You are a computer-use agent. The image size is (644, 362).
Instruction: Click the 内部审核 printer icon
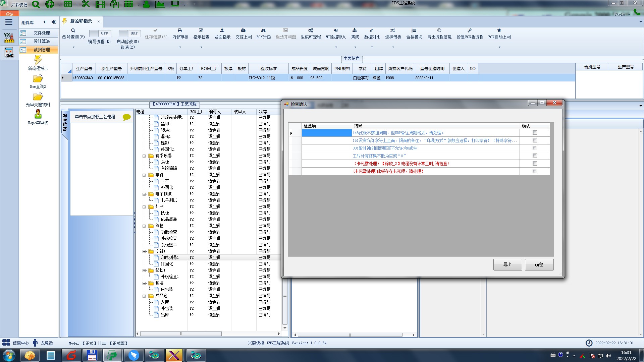click(x=180, y=31)
